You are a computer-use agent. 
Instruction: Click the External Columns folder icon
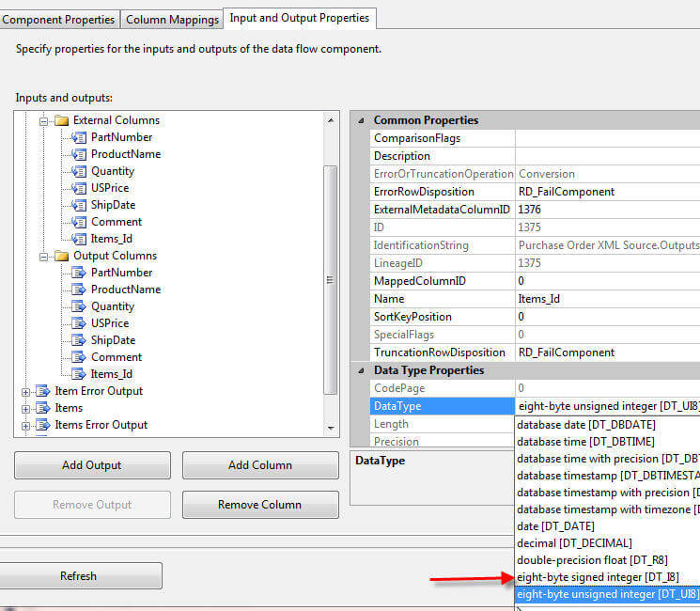point(62,120)
